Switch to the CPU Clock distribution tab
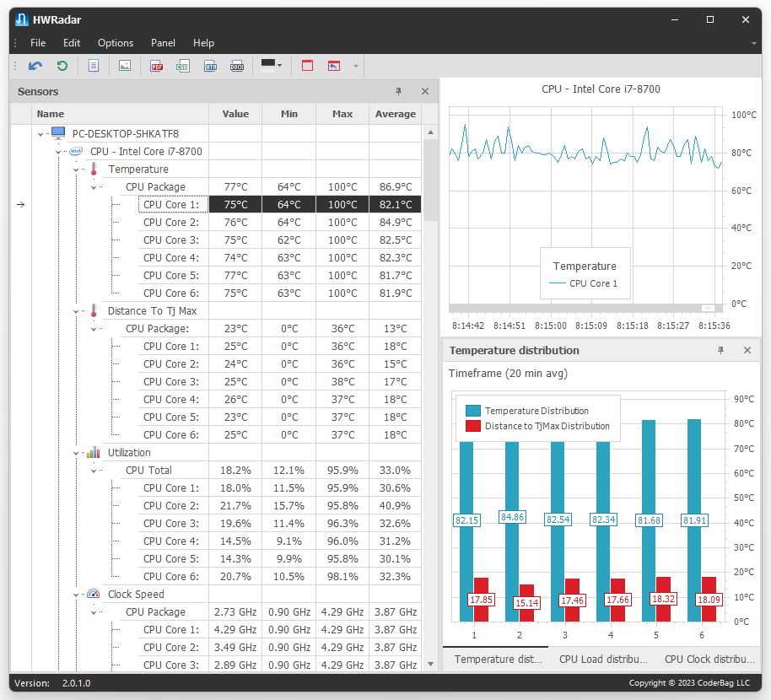Viewport: 771px width, 700px height. tap(709, 660)
